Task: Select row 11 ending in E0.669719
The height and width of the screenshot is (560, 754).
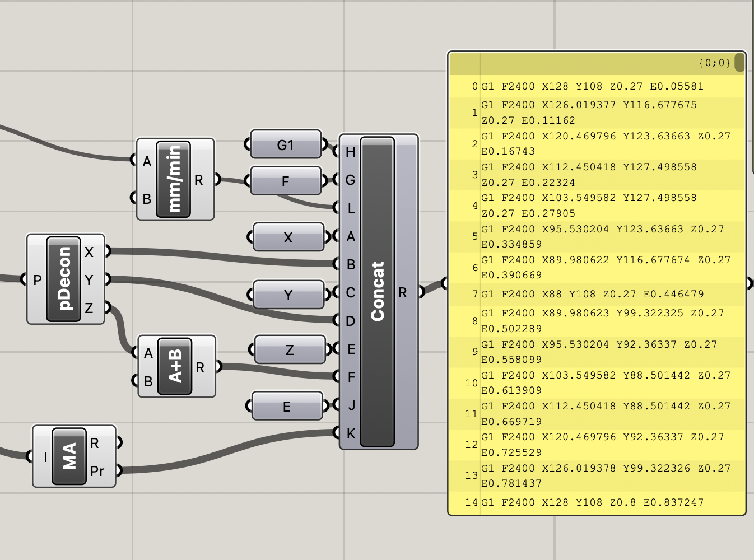Action: [x=597, y=414]
